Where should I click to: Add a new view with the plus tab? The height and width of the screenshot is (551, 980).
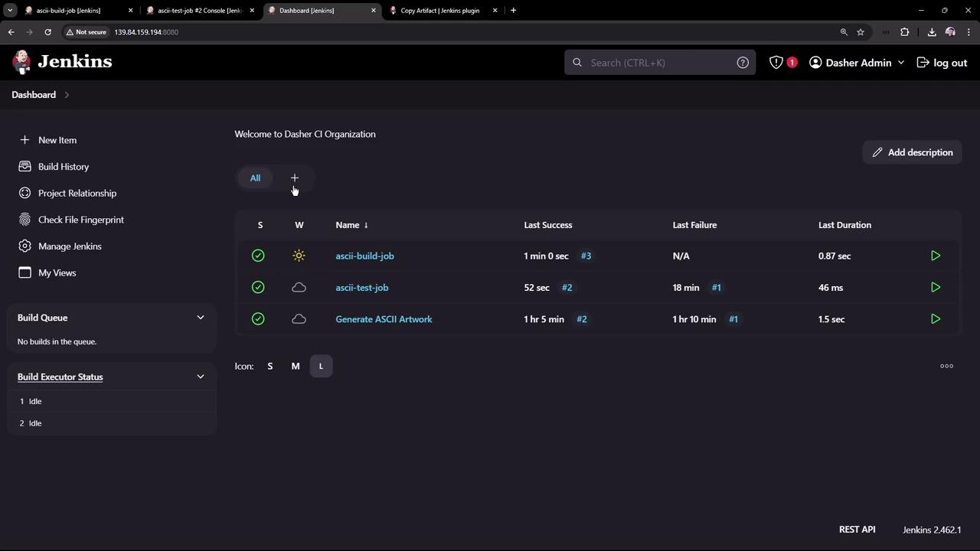[295, 178]
